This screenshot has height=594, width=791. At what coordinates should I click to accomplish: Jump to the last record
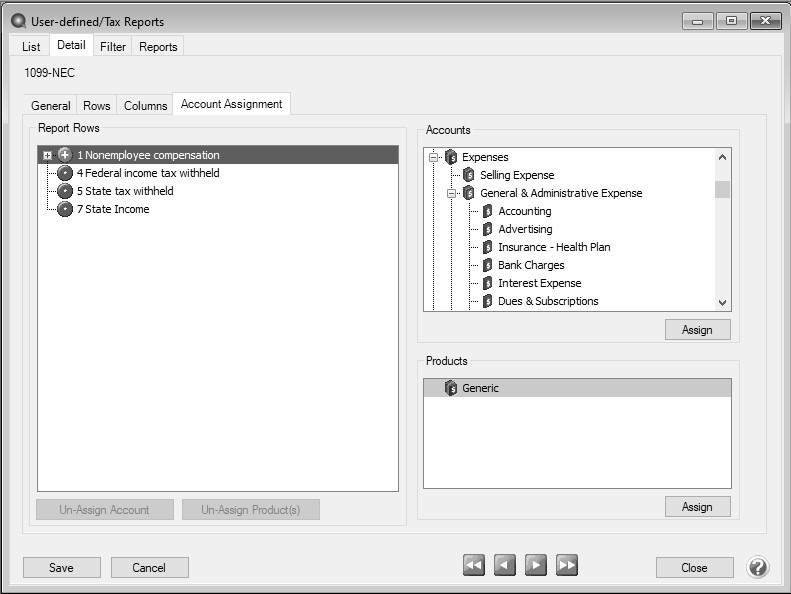point(567,567)
